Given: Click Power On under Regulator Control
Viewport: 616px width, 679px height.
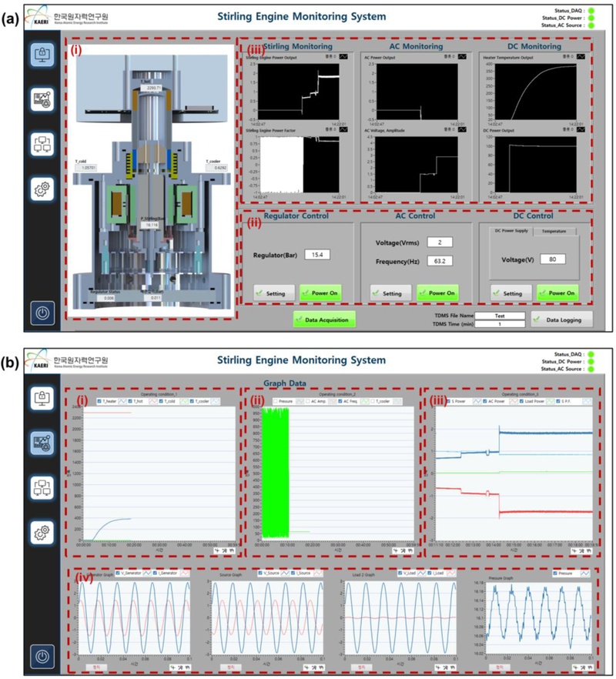Looking at the screenshot, I should tap(320, 293).
